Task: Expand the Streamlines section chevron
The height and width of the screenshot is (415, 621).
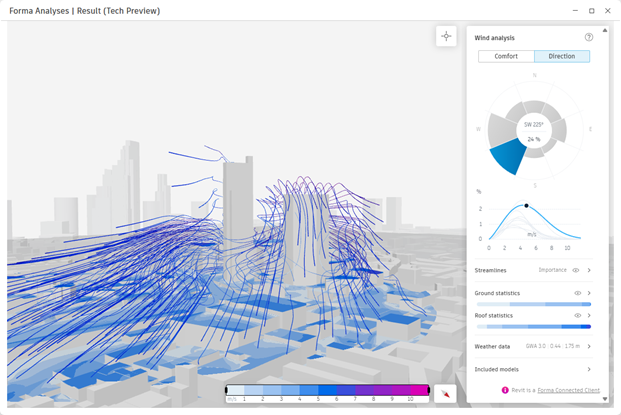Action: click(x=589, y=270)
